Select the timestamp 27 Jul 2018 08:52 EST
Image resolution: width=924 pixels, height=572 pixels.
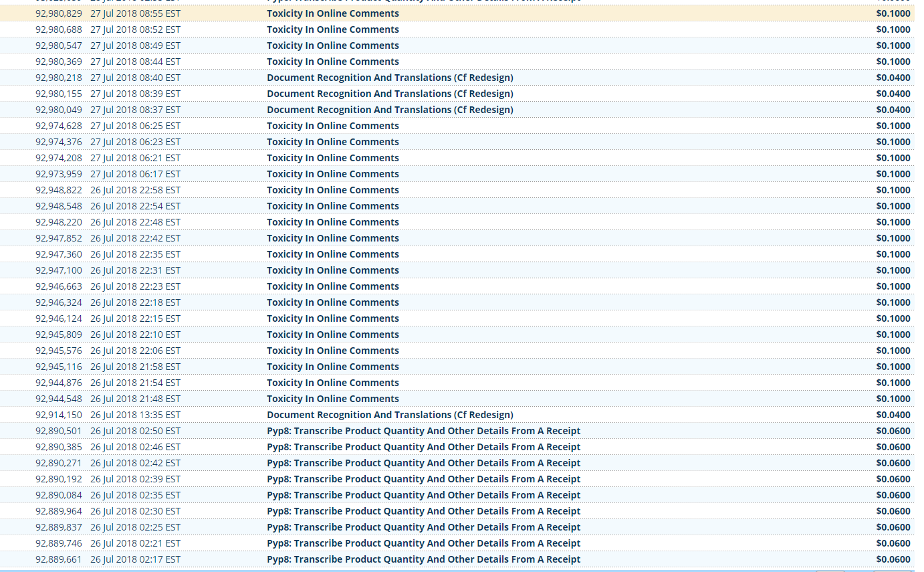pos(135,29)
